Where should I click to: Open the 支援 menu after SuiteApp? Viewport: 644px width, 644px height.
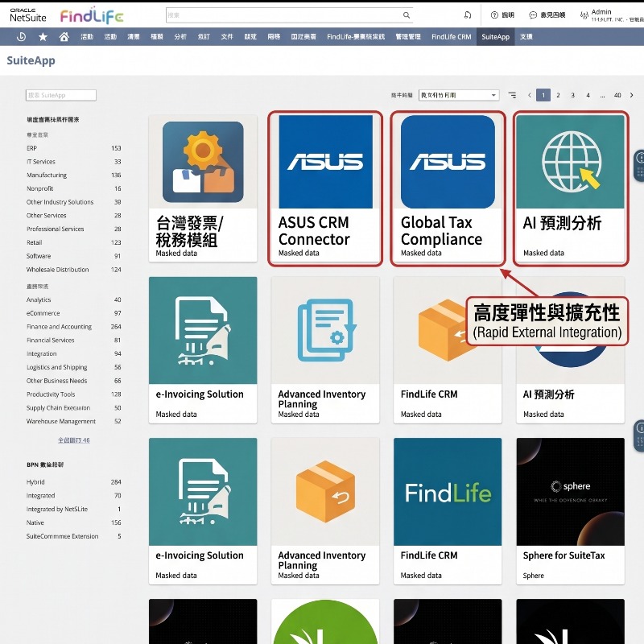pos(526,37)
